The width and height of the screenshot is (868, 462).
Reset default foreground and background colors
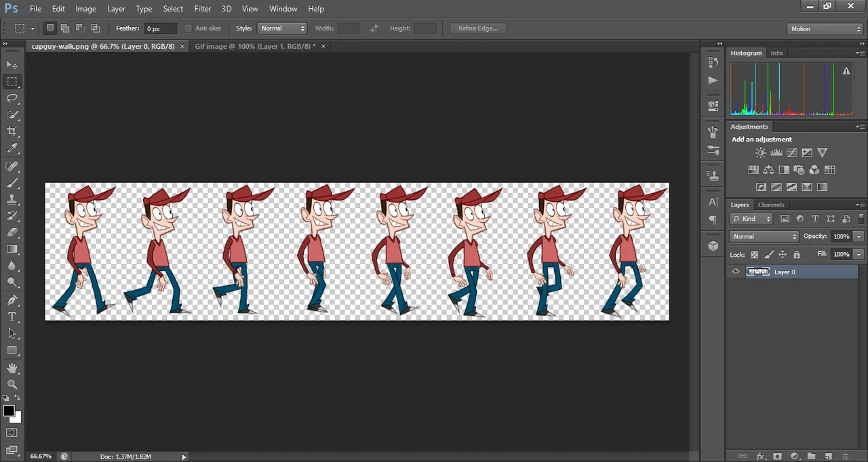[5, 398]
